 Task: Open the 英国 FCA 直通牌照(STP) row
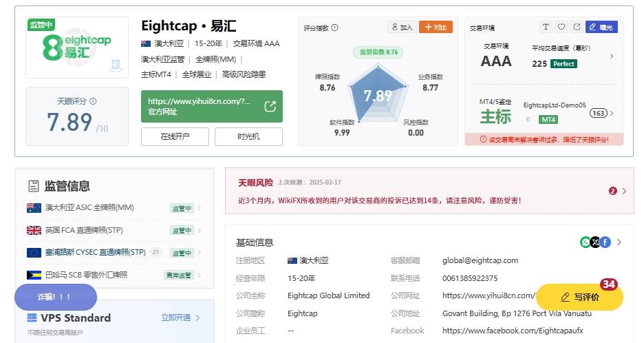point(114,230)
